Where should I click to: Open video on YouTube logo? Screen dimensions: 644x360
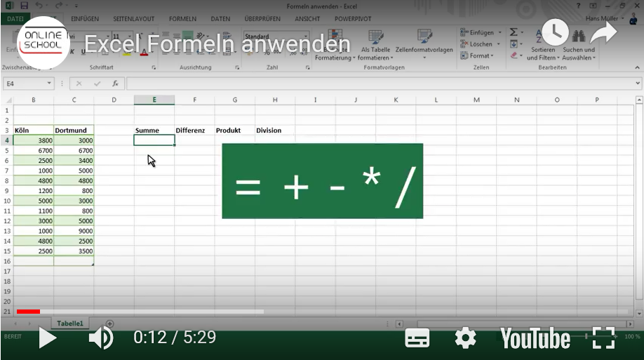pyautogui.click(x=535, y=339)
